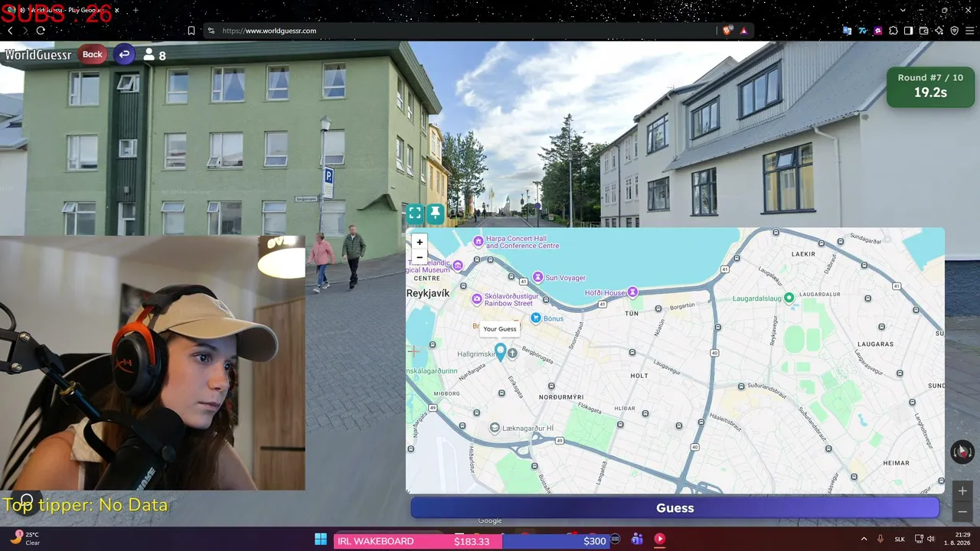Open the Extensions puzzle-piece icon
The width and height of the screenshot is (980, 551).
coord(893,31)
